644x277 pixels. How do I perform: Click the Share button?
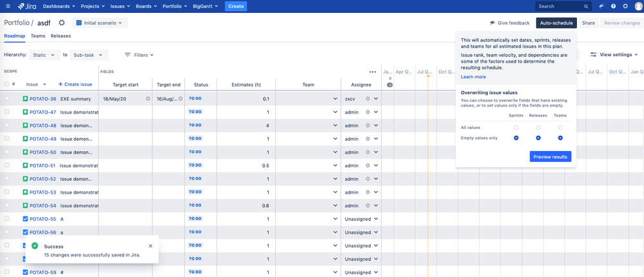(588, 23)
